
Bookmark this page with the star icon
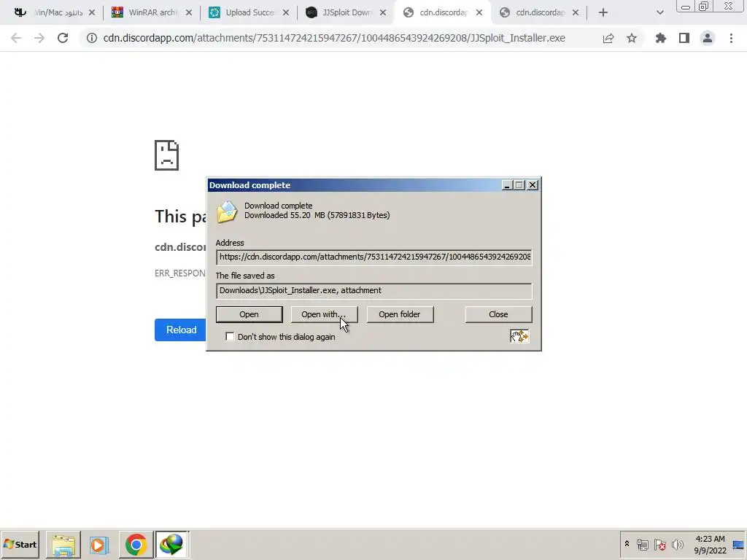click(x=632, y=38)
